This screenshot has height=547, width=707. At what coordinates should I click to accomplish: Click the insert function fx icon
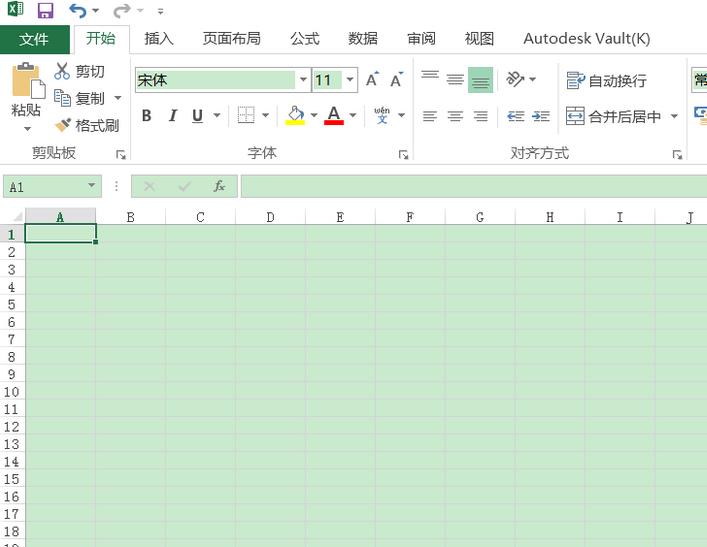[219, 187]
